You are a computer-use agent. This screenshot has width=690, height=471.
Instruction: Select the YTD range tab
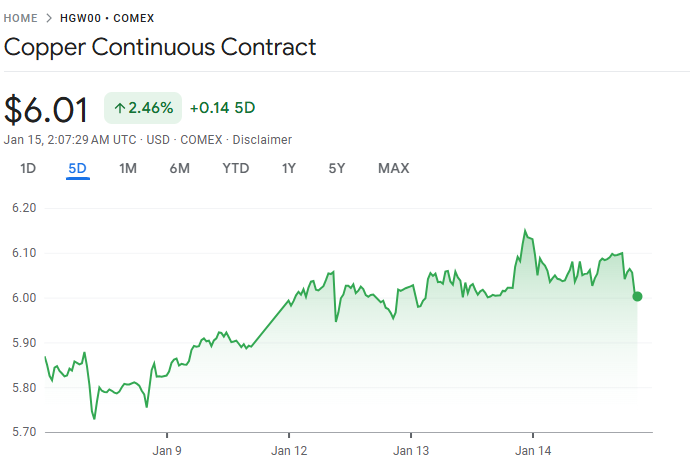236,168
